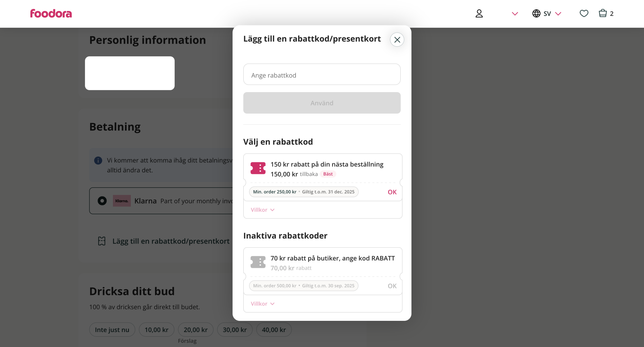Select the 30,00 kr tip amount
Image resolution: width=644 pixels, height=347 pixels.
235,330
